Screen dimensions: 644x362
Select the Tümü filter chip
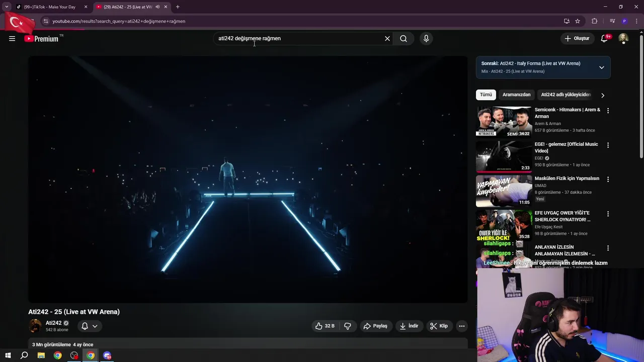tap(486, 95)
